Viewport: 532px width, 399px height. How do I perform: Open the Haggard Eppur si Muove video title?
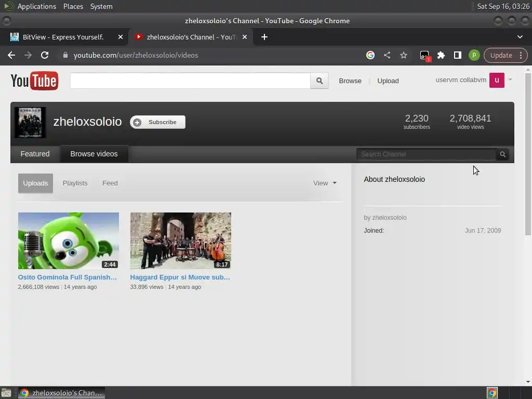point(180,277)
